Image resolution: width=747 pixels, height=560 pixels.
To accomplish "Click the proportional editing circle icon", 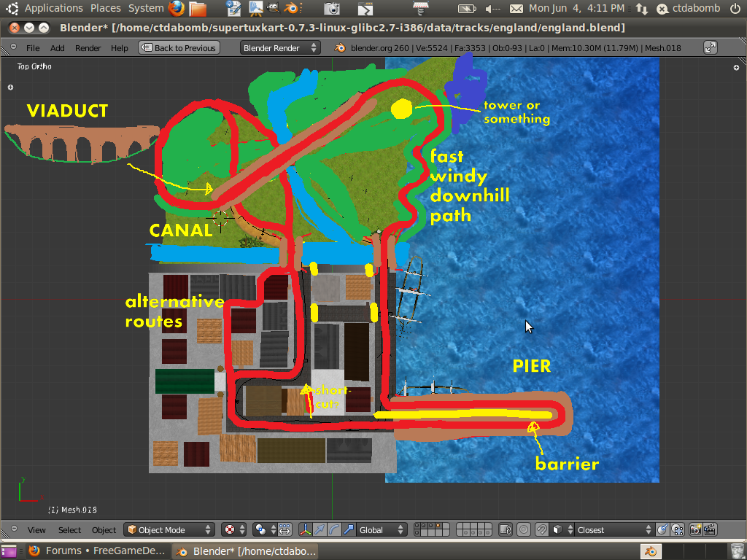I will click(524, 530).
